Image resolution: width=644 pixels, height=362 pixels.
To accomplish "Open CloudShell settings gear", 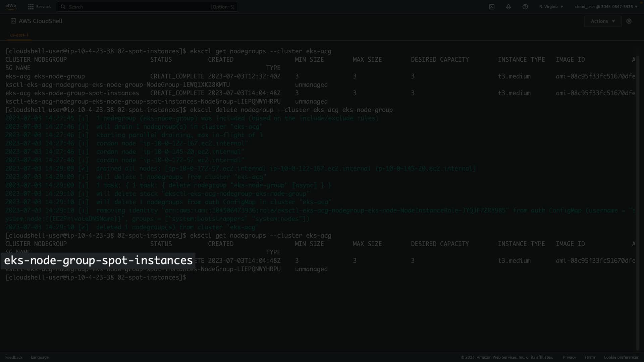I will click(x=629, y=21).
